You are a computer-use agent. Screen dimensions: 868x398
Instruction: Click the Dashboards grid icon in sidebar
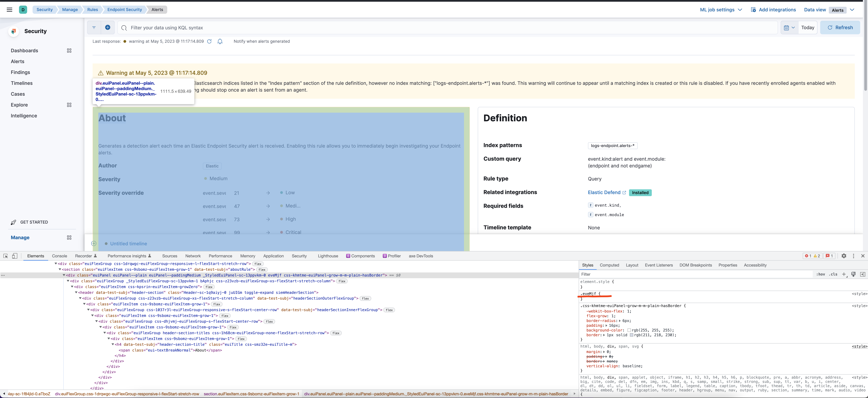69,51
